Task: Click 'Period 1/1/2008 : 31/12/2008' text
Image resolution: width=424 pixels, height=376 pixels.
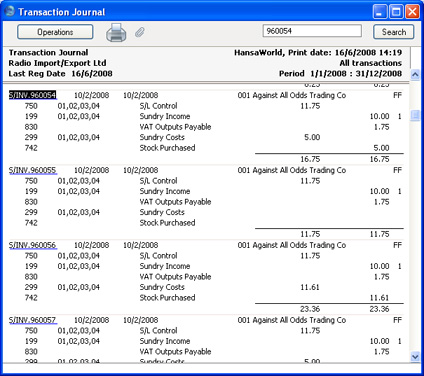Action: pos(340,74)
